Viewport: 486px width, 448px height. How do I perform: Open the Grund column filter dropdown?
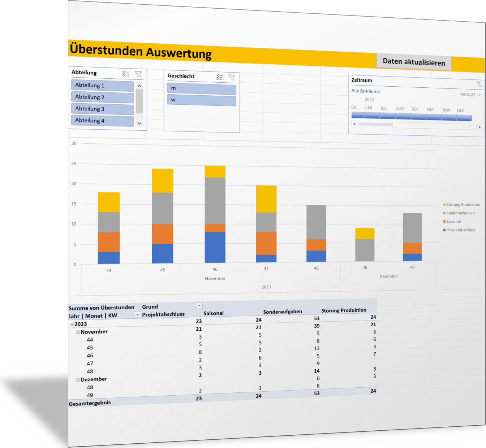(x=199, y=306)
